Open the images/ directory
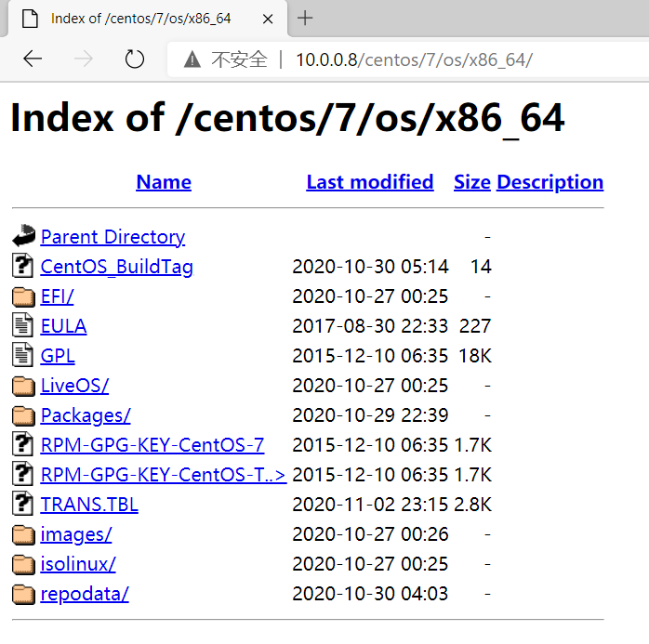The height and width of the screenshot is (644, 649). pos(76,534)
